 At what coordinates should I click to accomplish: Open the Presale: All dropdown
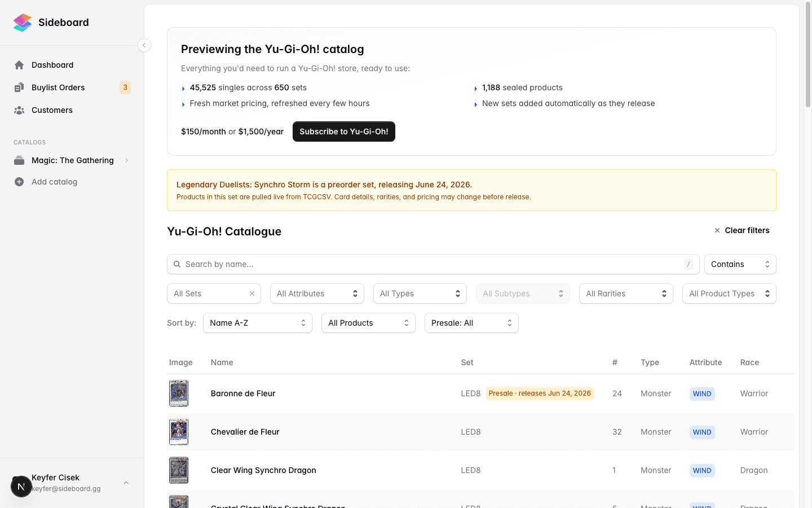pyautogui.click(x=471, y=323)
